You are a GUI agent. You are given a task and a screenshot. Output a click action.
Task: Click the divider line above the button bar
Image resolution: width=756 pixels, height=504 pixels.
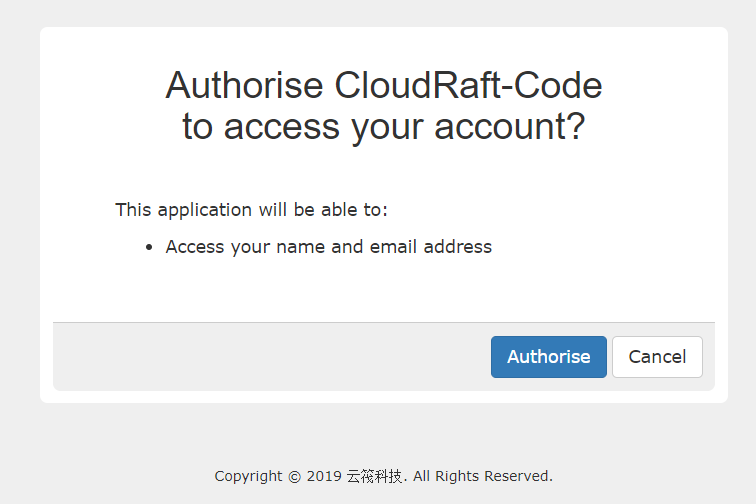click(383, 323)
